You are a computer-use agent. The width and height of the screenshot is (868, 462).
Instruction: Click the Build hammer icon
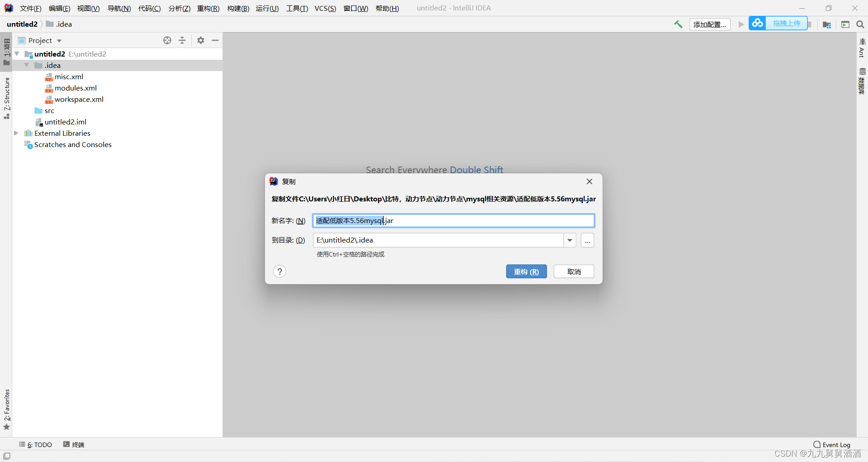tap(678, 24)
